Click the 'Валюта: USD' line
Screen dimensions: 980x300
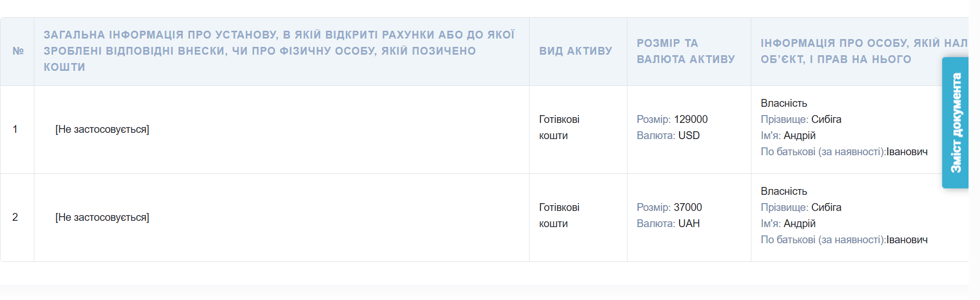point(668,135)
